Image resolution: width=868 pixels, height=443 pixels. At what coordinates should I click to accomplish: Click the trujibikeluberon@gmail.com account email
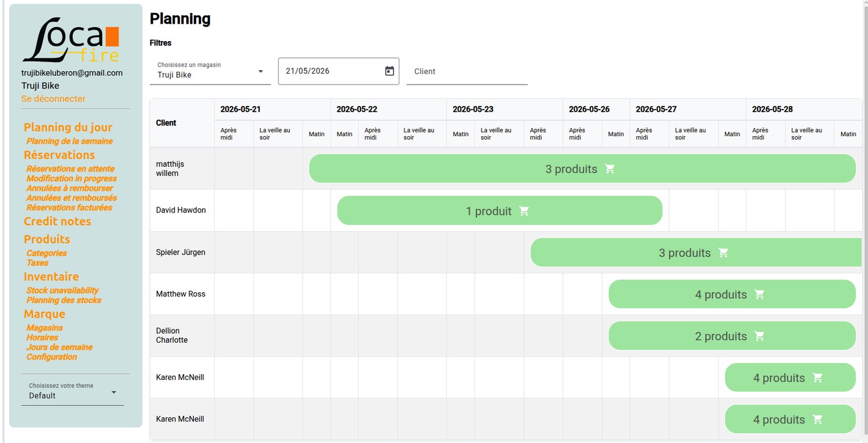(72, 73)
